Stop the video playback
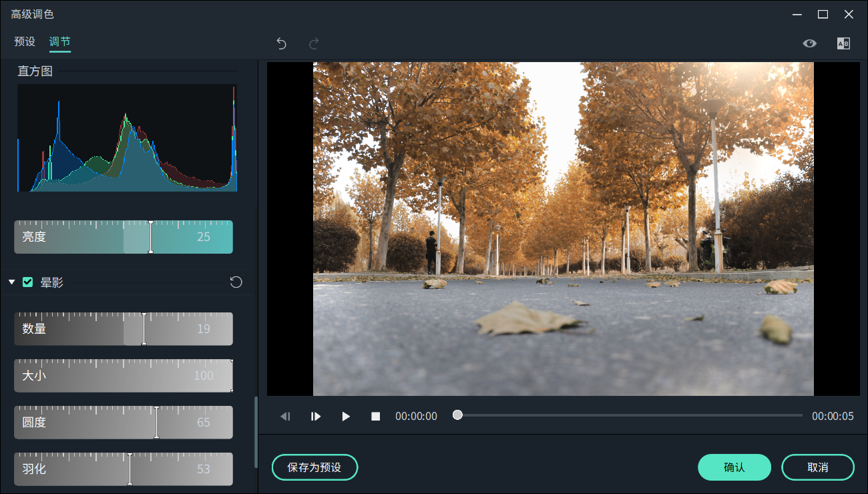The width and height of the screenshot is (868, 494). [376, 416]
